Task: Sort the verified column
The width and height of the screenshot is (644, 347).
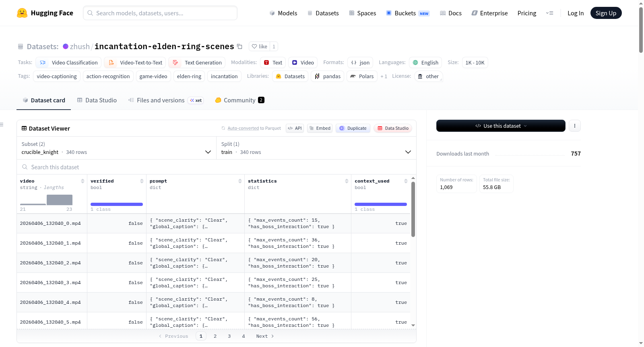Action: (x=142, y=181)
